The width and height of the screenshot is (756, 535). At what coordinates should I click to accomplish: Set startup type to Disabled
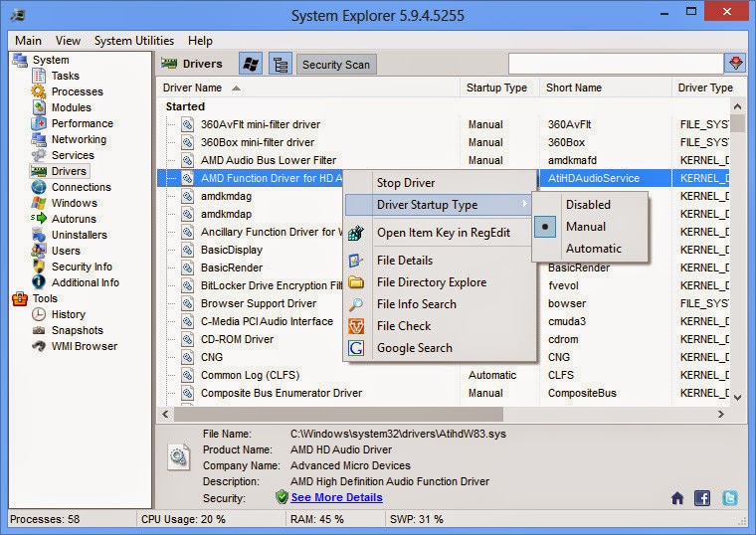(590, 205)
